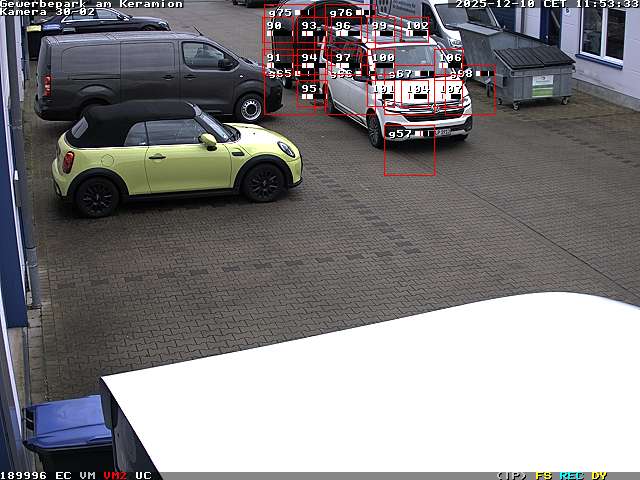Click the red VM2 indicator
640x480 pixels.
(x=115, y=475)
